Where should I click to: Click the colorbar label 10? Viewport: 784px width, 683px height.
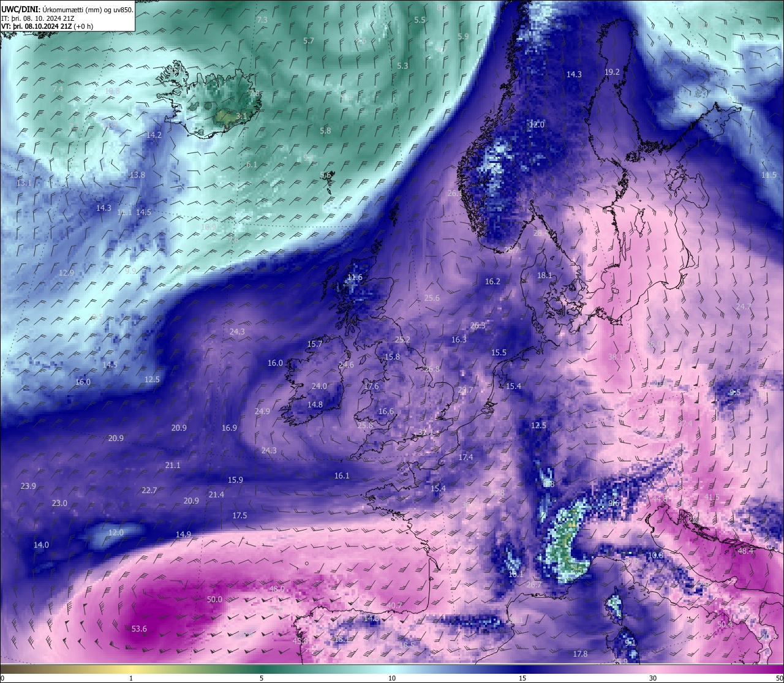392,677
